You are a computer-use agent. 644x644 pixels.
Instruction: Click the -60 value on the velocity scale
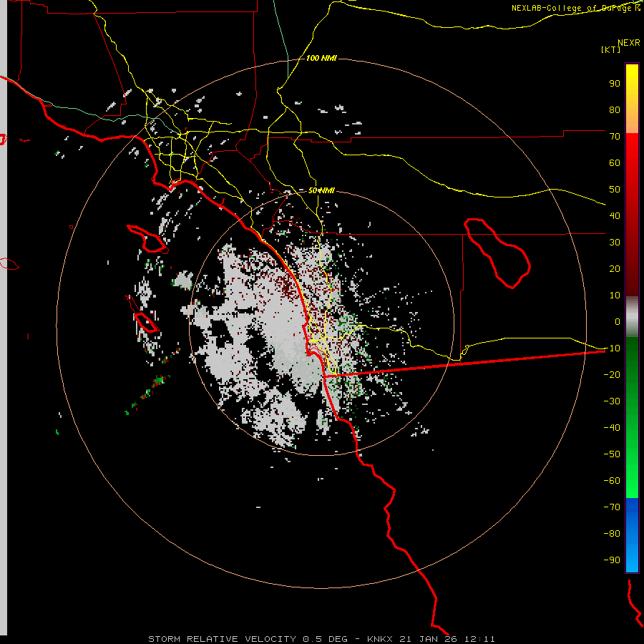pos(612,481)
